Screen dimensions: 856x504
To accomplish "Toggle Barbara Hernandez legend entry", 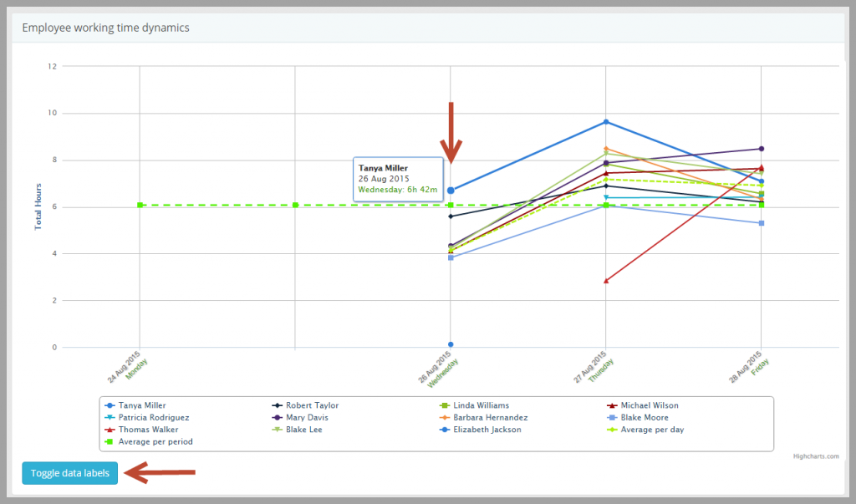I will 484,417.
